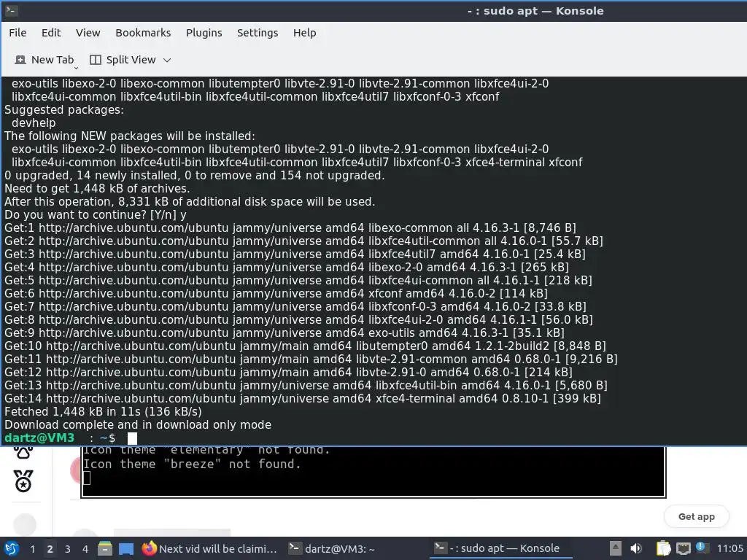Switch to 'dartz@VM3: ~' terminal task

pyautogui.click(x=333, y=548)
